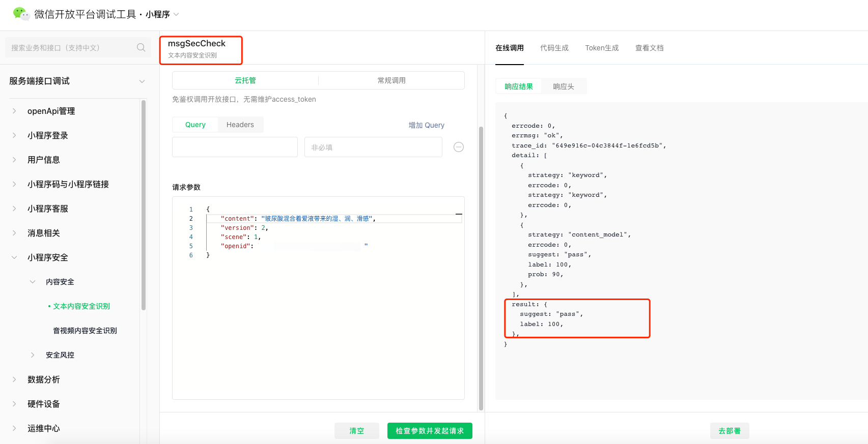
Task: Open the 代码生成 tab
Action: point(554,48)
